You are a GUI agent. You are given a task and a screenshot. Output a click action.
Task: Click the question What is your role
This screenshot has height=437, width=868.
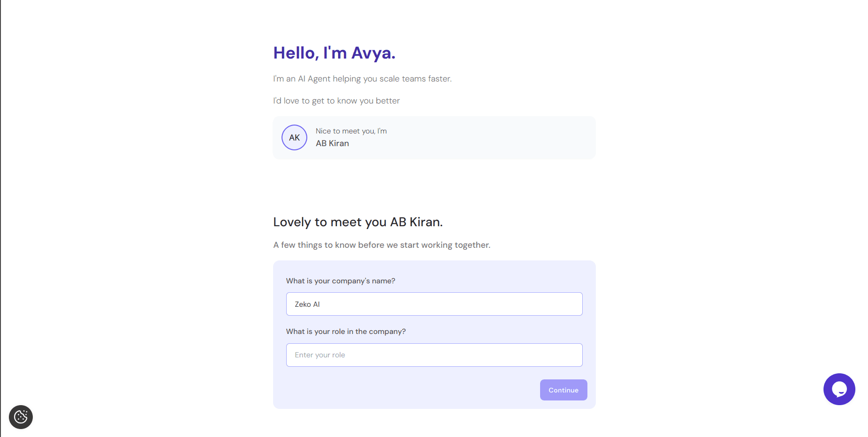346,331
